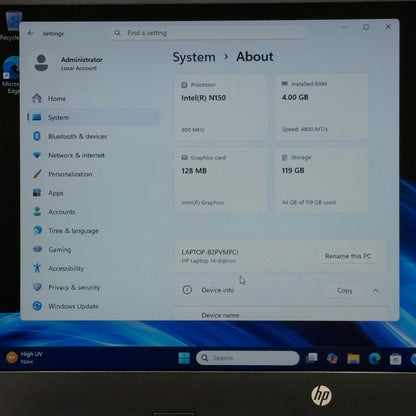This screenshot has height=416, width=416.
Task: Click the taskbar Search box
Action: coord(248,358)
